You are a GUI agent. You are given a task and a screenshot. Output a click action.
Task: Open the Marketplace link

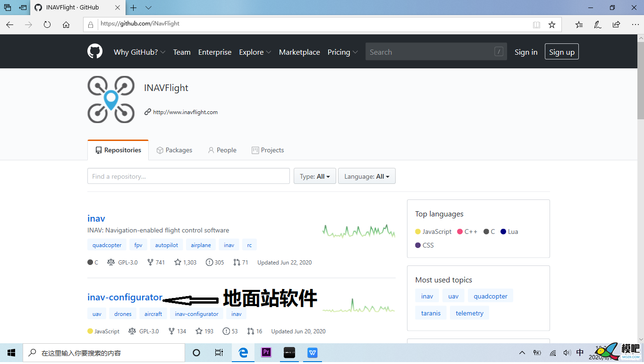299,52
